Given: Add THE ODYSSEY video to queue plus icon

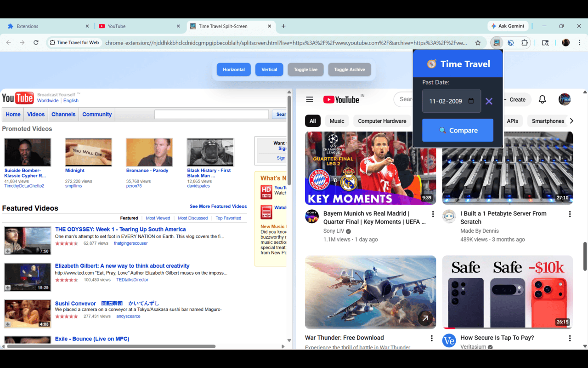Looking at the screenshot, I should [x=8, y=251].
